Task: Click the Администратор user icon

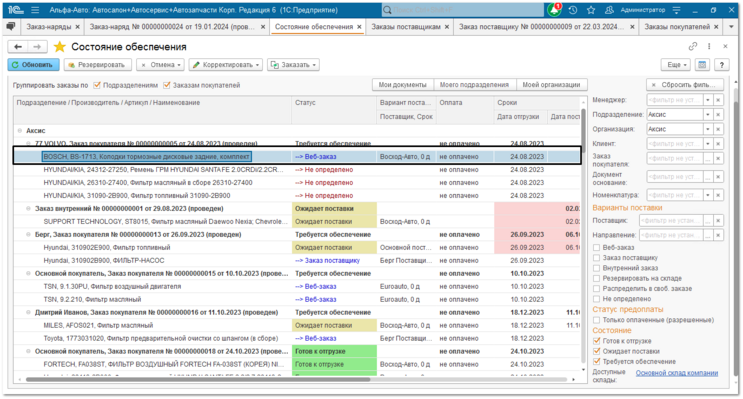Action: tap(609, 10)
